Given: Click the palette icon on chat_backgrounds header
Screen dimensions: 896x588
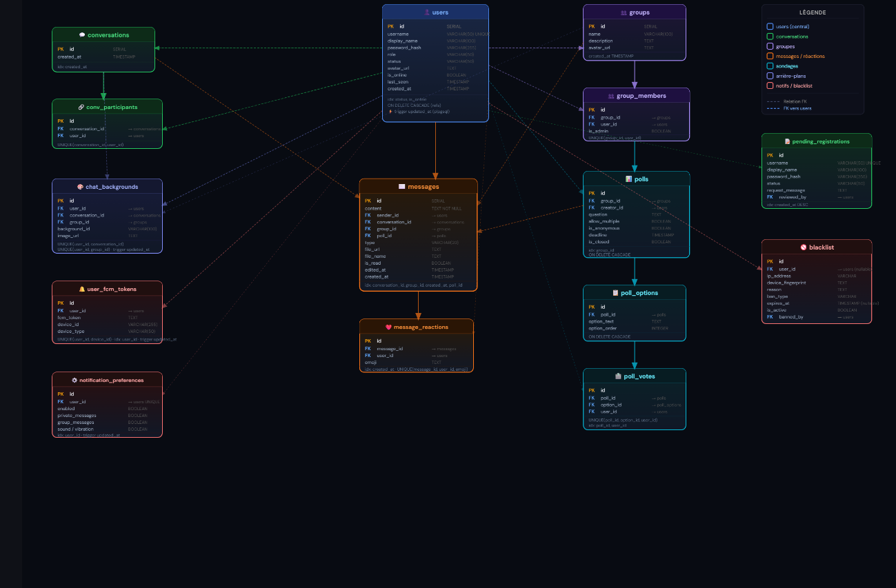Looking at the screenshot, I should [80, 187].
